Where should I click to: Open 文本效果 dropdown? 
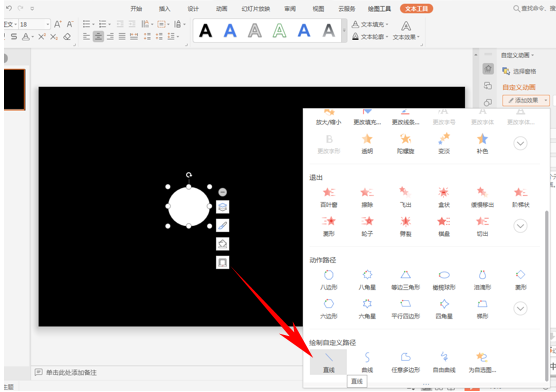coord(406,31)
